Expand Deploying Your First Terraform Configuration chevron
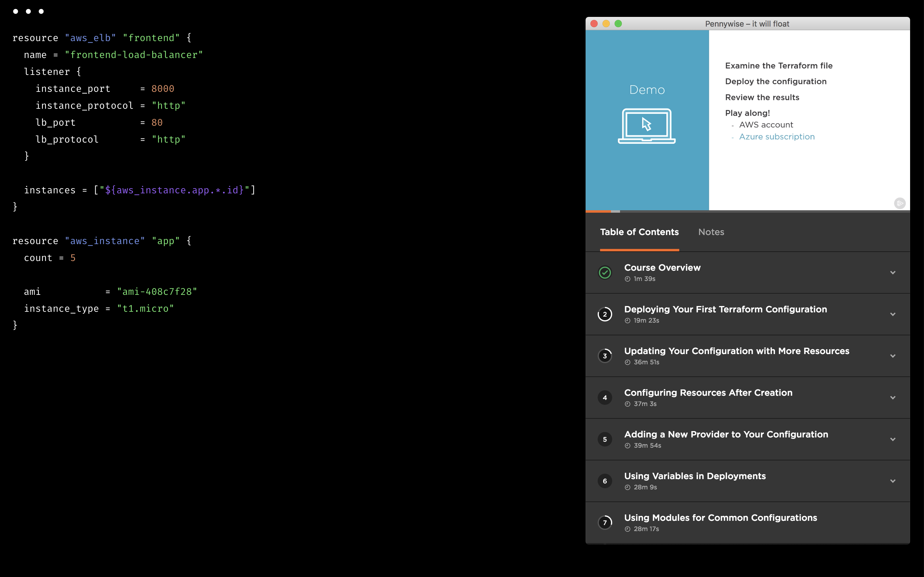This screenshot has height=577, width=924. point(893,314)
